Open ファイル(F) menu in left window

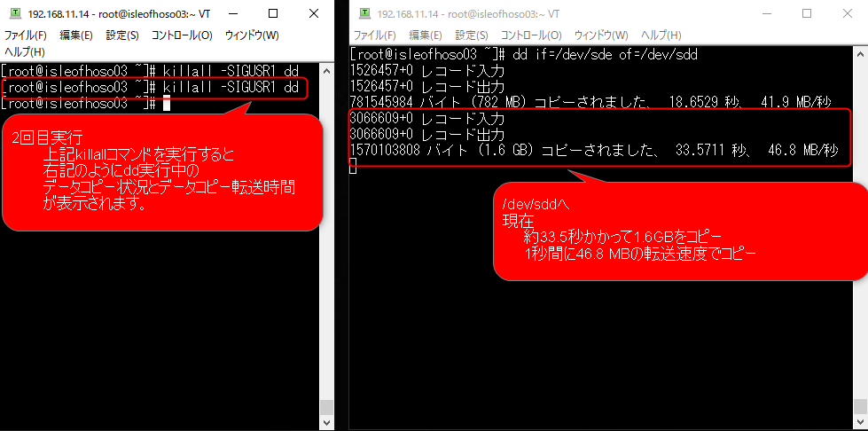click(x=26, y=35)
